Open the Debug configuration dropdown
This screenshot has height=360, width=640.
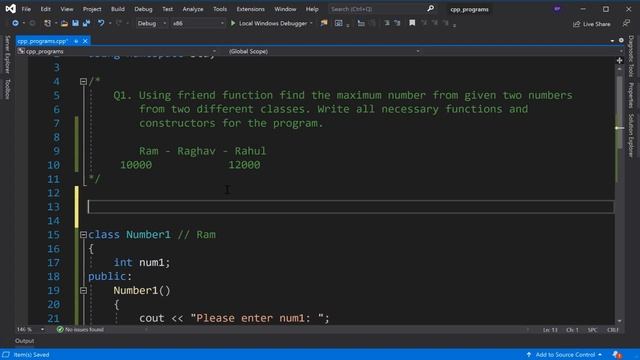click(151, 24)
